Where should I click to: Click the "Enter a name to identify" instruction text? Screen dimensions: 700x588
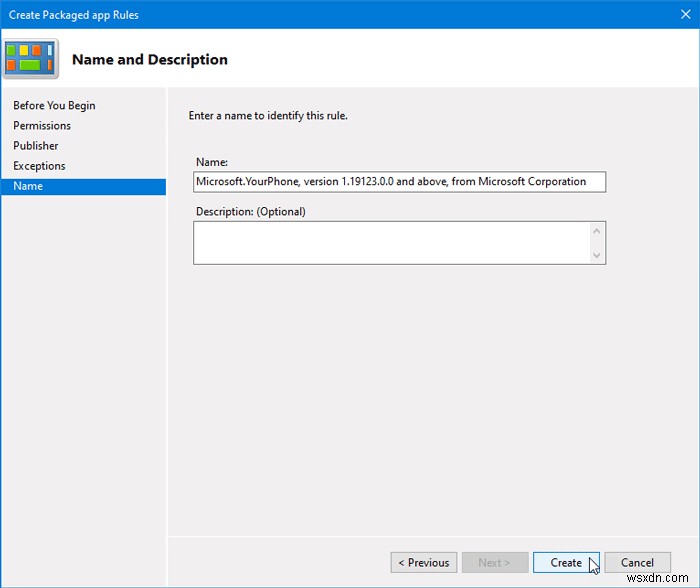[268, 116]
